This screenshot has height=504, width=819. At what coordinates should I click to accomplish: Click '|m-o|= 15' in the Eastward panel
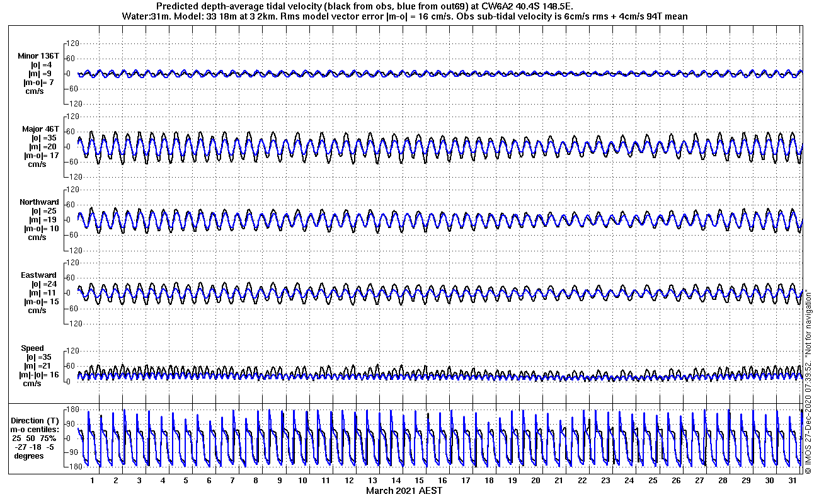pyautogui.click(x=42, y=302)
